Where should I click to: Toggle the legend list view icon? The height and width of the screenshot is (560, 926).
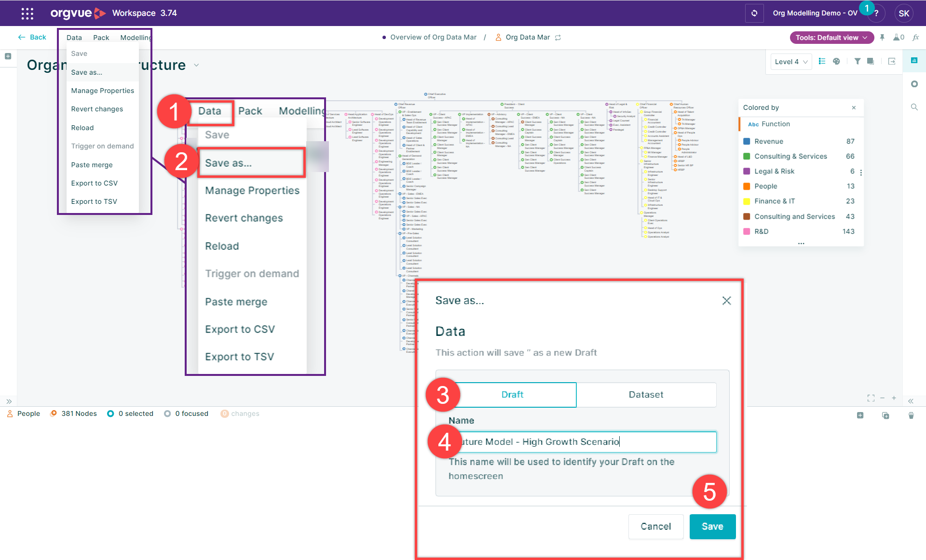click(822, 61)
